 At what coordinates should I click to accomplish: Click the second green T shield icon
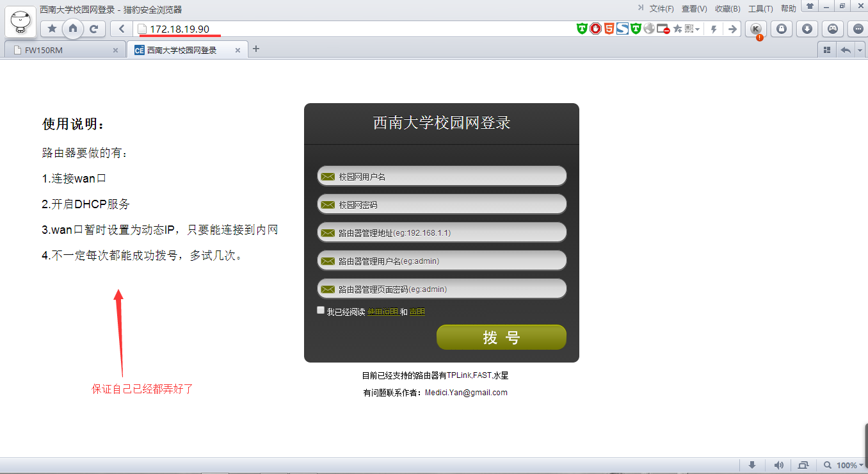click(x=636, y=29)
